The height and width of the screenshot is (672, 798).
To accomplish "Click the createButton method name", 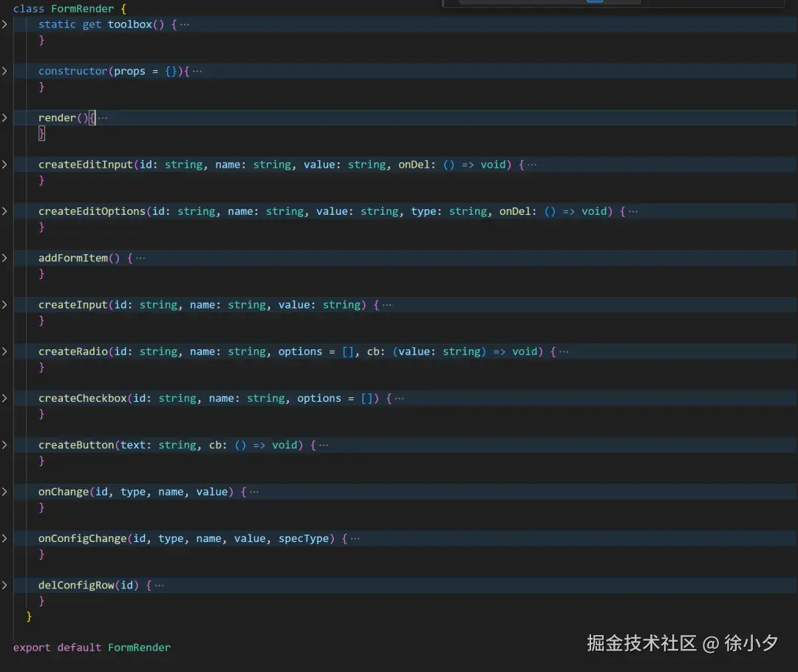I will point(76,445).
